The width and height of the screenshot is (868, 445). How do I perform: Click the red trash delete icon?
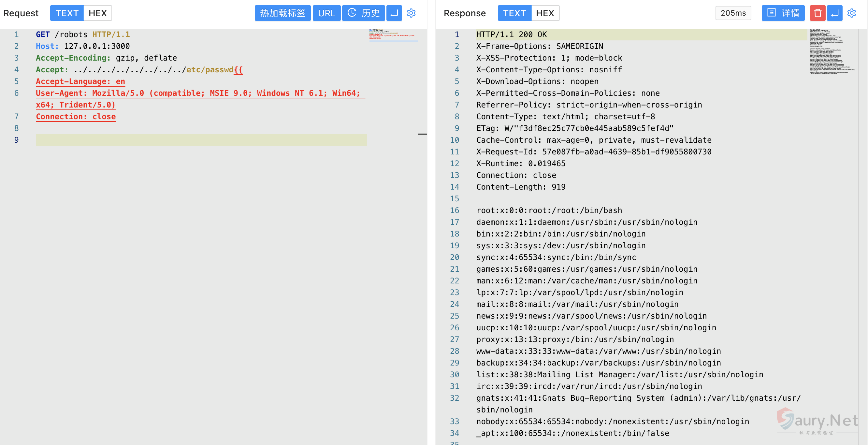(817, 13)
